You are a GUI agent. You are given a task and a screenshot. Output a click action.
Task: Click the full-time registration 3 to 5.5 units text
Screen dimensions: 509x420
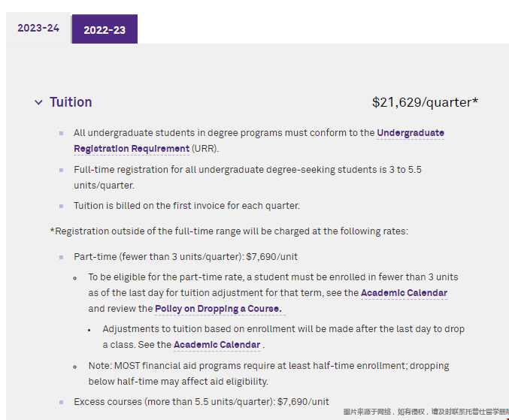[247, 177]
